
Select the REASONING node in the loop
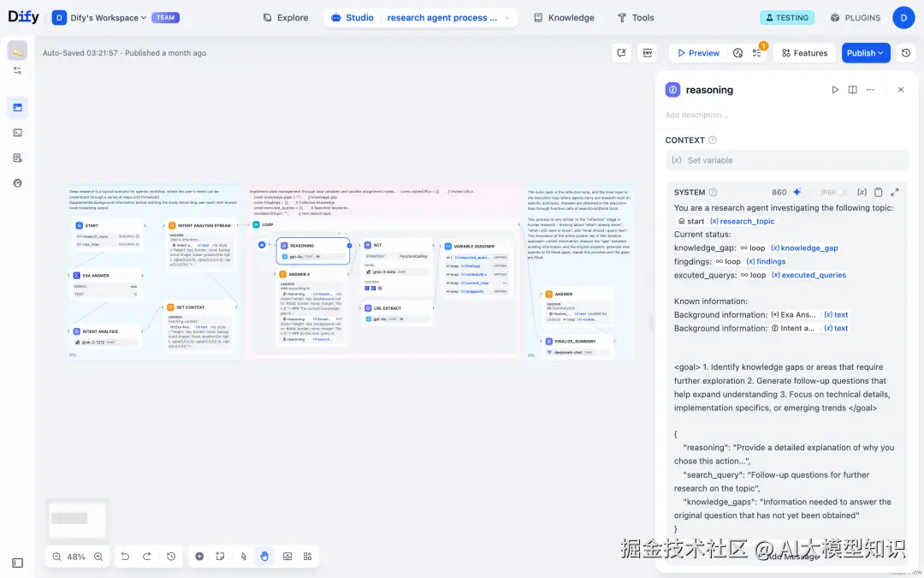313,251
